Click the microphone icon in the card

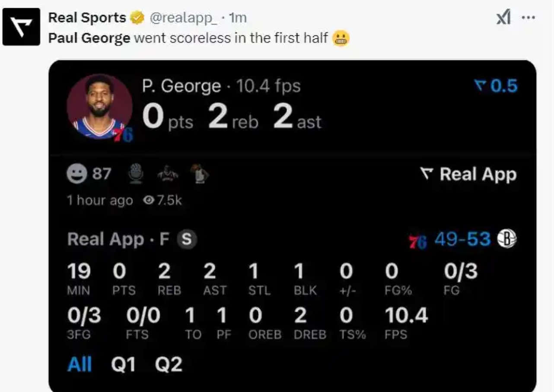(136, 174)
